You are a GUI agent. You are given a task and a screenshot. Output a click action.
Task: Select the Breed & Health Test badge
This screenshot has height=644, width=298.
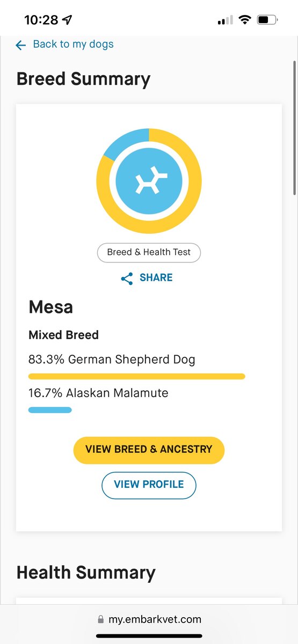[x=149, y=252]
